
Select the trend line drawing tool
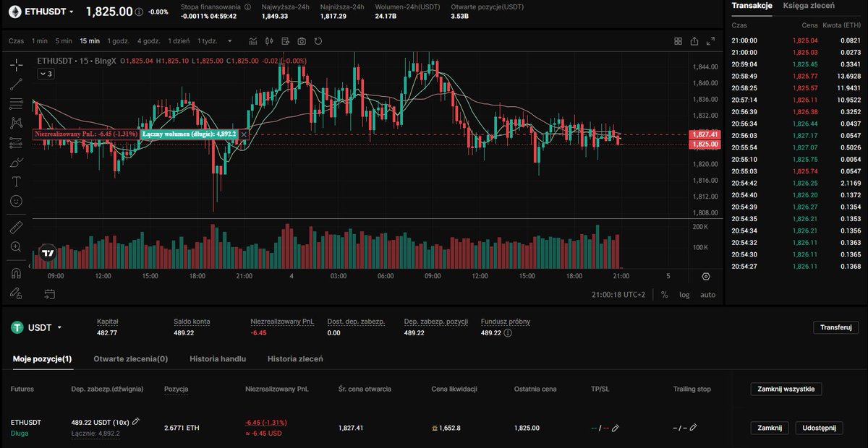(16, 85)
